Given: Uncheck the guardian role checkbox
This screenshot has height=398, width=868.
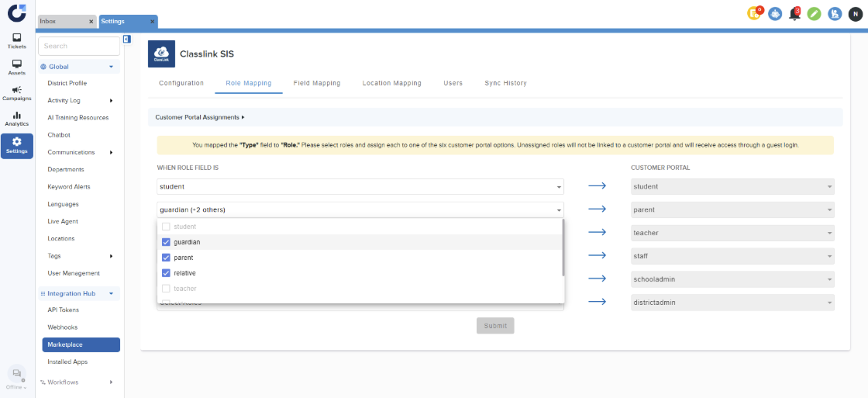Looking at the screenshot, I should coord(166,242).
